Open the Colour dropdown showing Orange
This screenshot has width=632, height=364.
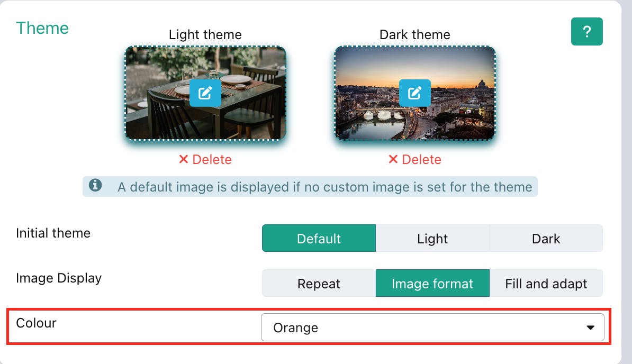coord(423,327)
